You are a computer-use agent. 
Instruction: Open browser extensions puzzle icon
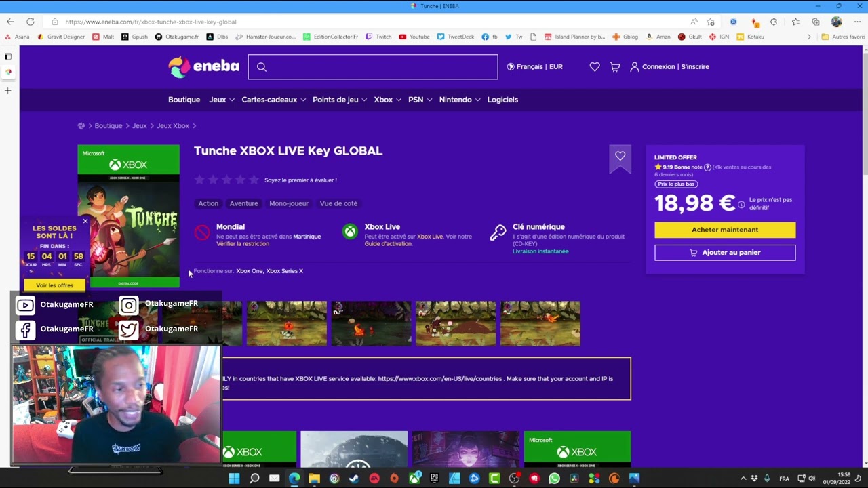(774, 22)
